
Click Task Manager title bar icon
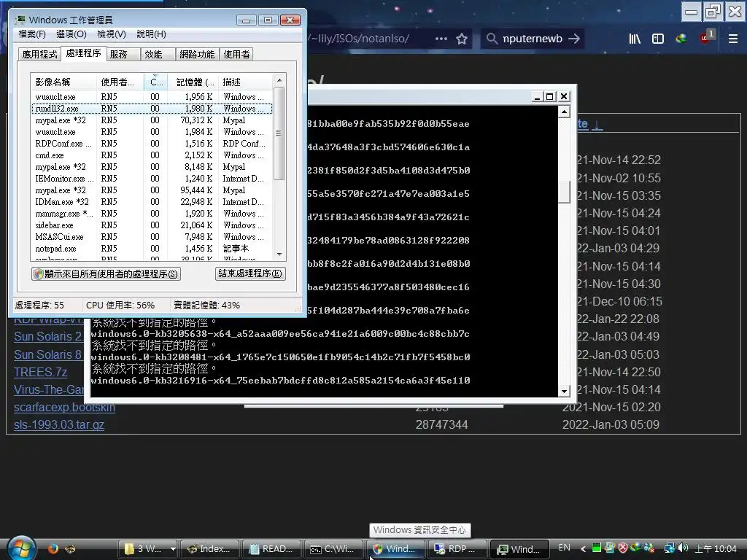coord(20,20)
